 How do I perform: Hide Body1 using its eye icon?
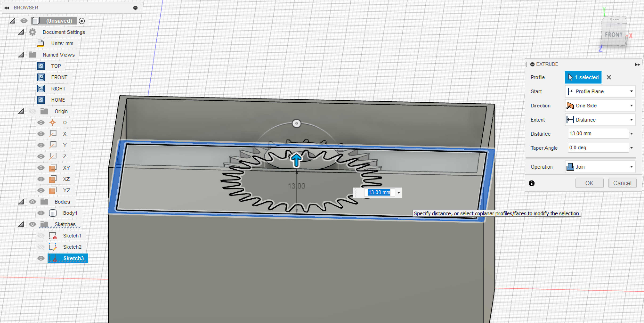(41, 213)
